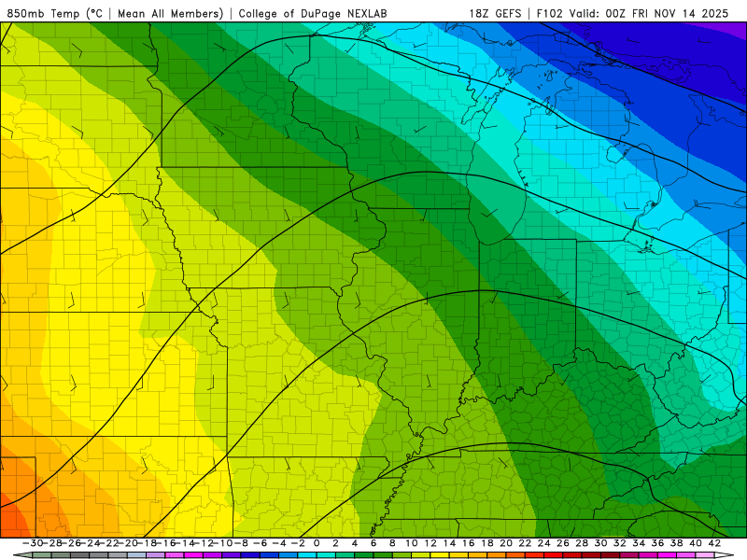Click the 4 legend value
The image size is (747, 560).
pos(355,543)
